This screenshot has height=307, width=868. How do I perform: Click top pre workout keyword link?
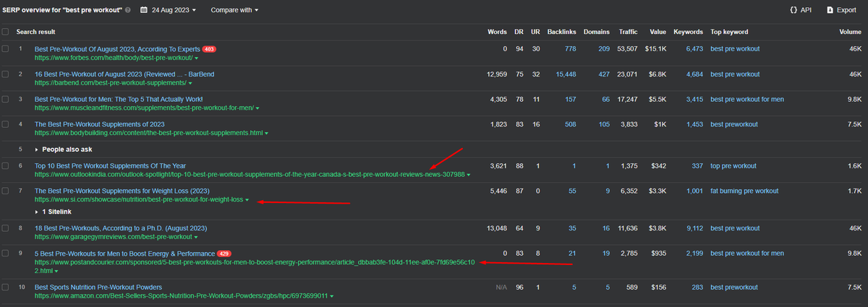click(733, 166)
